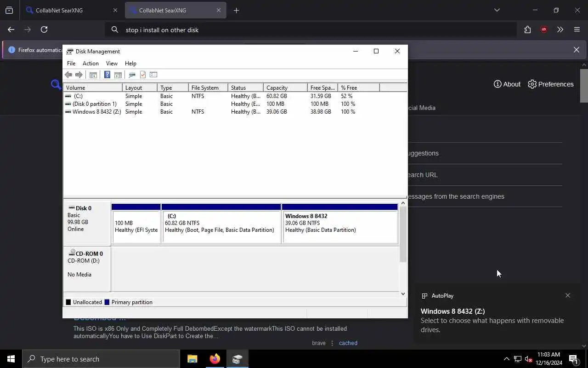Image resolution: width=588 pixels, height=368 pixels.
Task: Click Firefox View icon at top left
Action: pyautogui.click(x=9, y=10)
